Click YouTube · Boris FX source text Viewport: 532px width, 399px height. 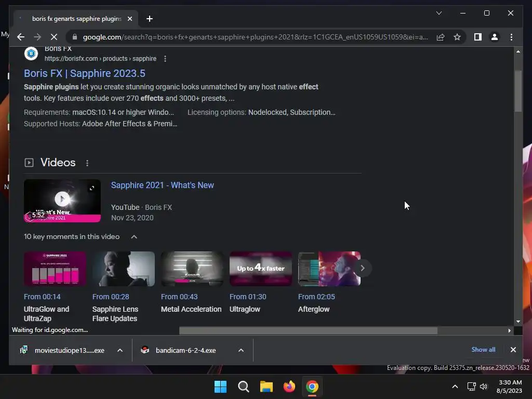point(141,207)
